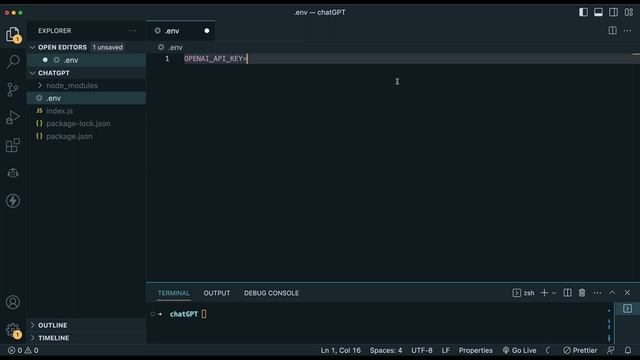Place cursor on line 1 OPENAI_API_KEY text
Viewport: 640px width, 360px height.
[x=215, y=59]
